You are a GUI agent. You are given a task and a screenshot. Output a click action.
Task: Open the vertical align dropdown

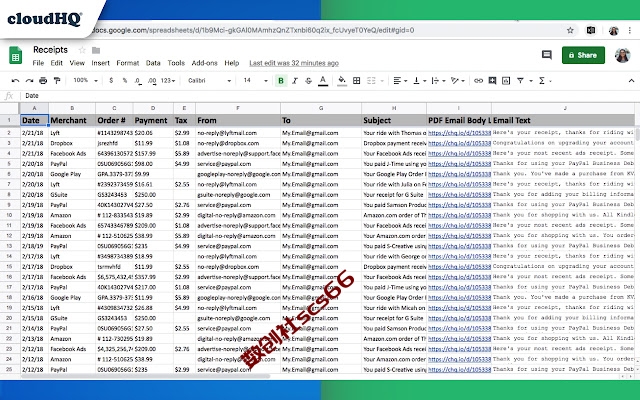coord(419,81)
